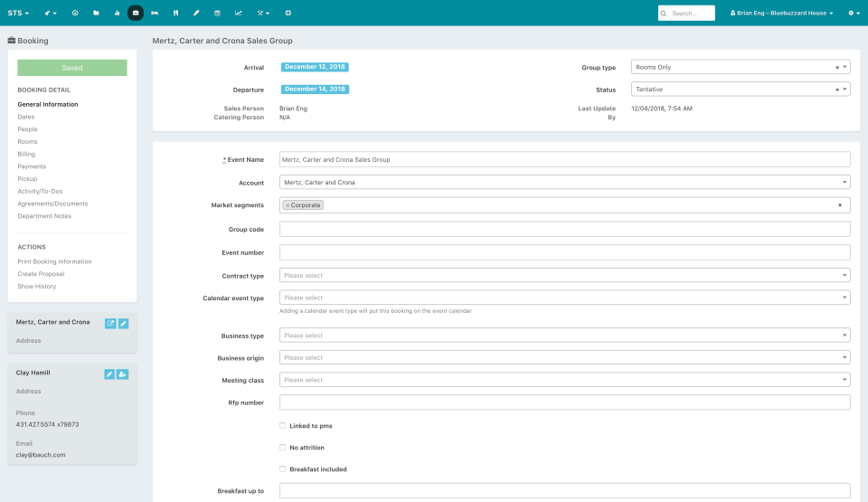868x502 pixels.
Task: Click the clay@bauch.com email text
Action: pyautogui.click(x=41, y=455)
